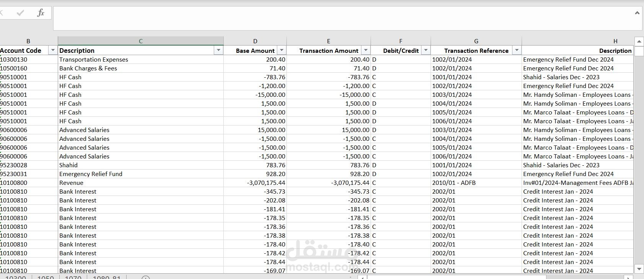Select Base Amount cell '-181.41'
The width and height of the screenshot is (644, 279).
coord(255,209)
